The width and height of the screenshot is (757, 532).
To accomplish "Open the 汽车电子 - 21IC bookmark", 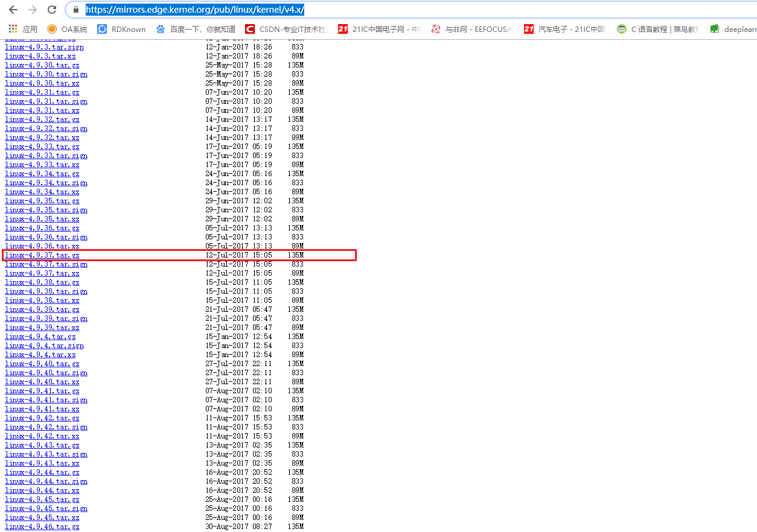I will point(564,29).
